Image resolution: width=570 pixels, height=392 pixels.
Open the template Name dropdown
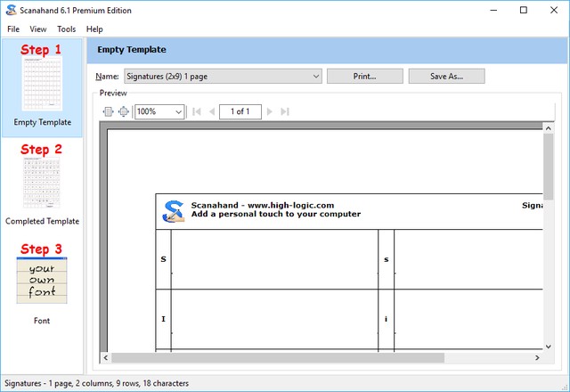coord(223,77)
